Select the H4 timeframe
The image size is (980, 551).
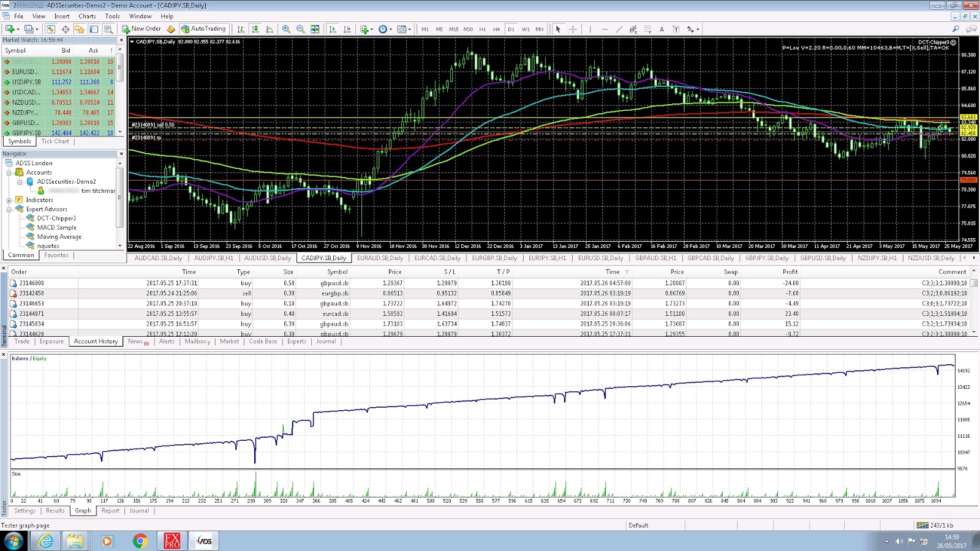tap(496, 29)
